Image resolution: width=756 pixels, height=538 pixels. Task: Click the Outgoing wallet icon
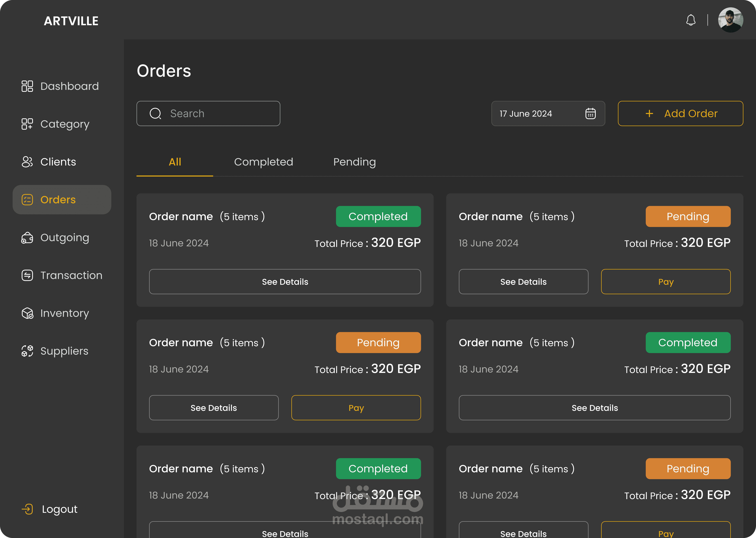click(x=27, y=237)
